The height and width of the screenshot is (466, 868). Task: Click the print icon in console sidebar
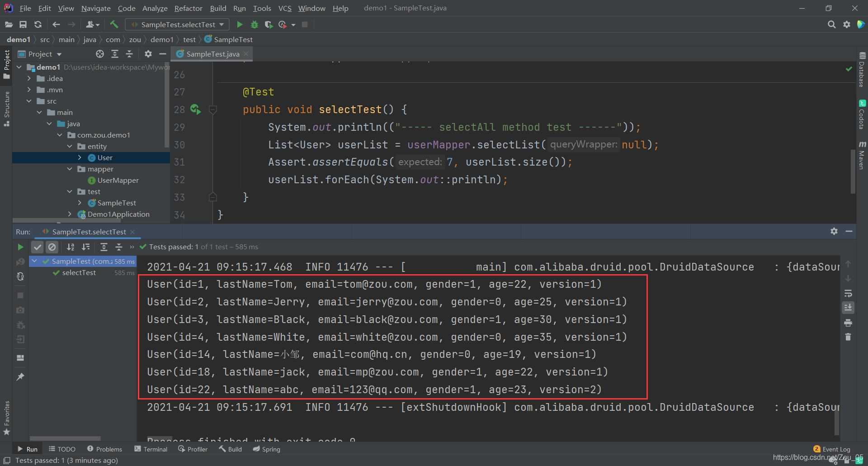[x=848, y=323]
